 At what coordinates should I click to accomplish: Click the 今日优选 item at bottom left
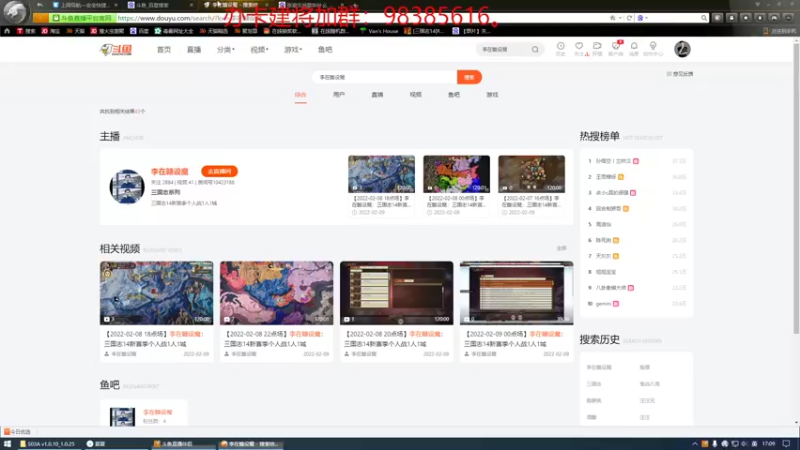[18, 432]
